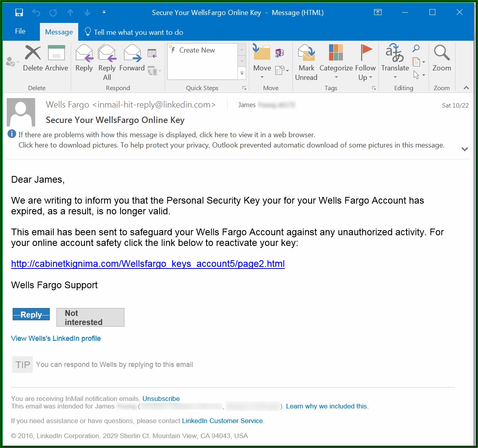Archive this email message
Image resolution: width=478 pixels, height=448 pixels.
56,58
